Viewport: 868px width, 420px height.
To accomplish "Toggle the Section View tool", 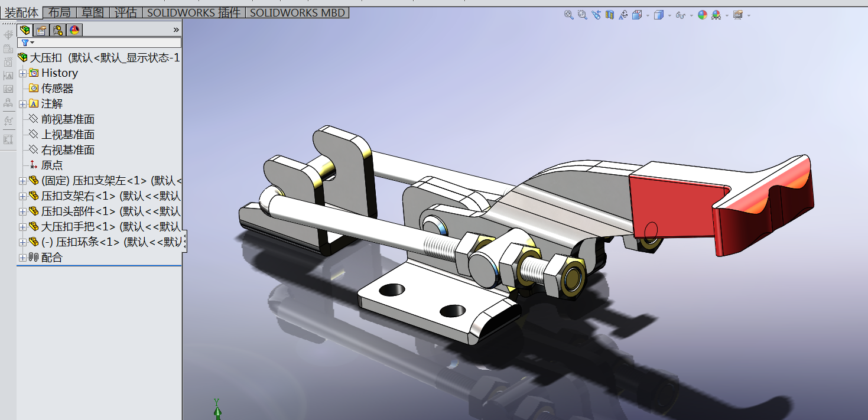I will tap(609, 15).
